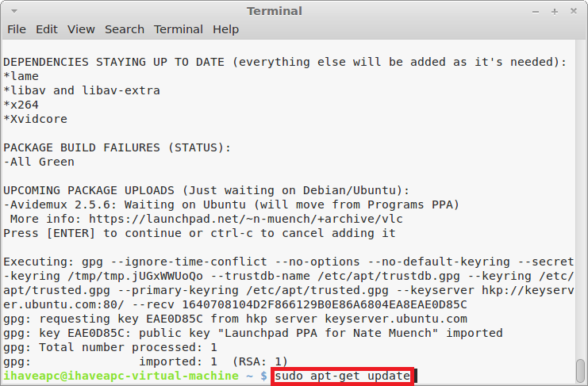Click the typed 'sudo apt-get update' command
Screen dimensions: 588x386
click(x=342, y=376)
